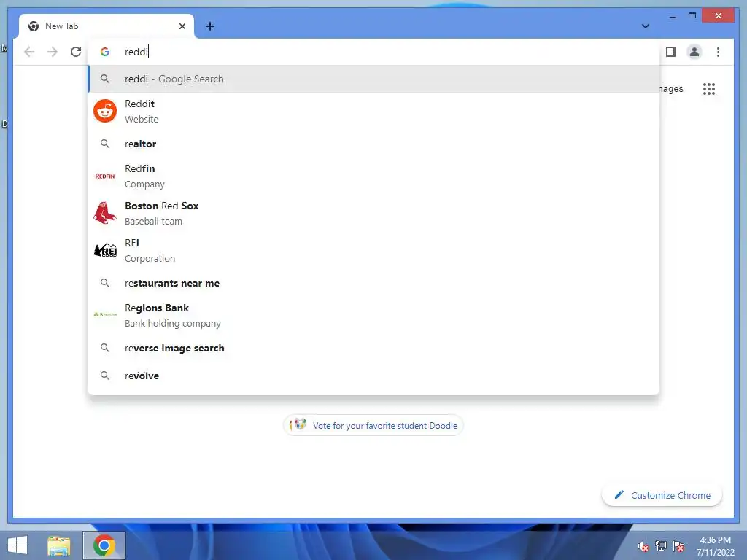Open Chrome three-dot menu
The width and height of the screenshot is (747, 560).
click(718, 52)
